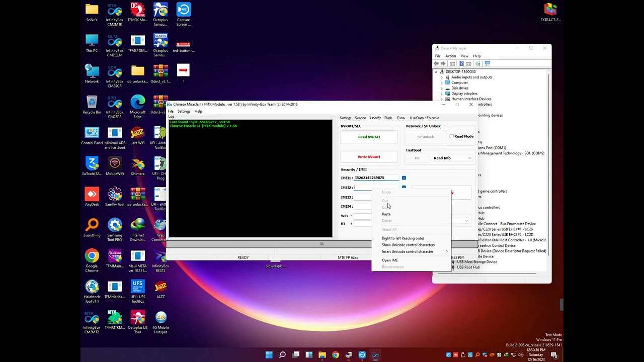Expand Audio inputs and outputs node
The width and height of the screenshot is (644, 362).
click(442, 77)
